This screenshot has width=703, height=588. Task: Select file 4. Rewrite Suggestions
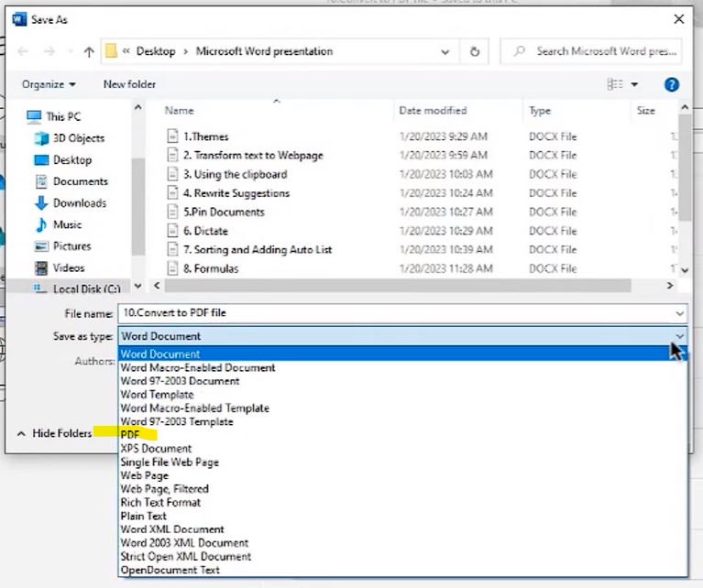228,193
